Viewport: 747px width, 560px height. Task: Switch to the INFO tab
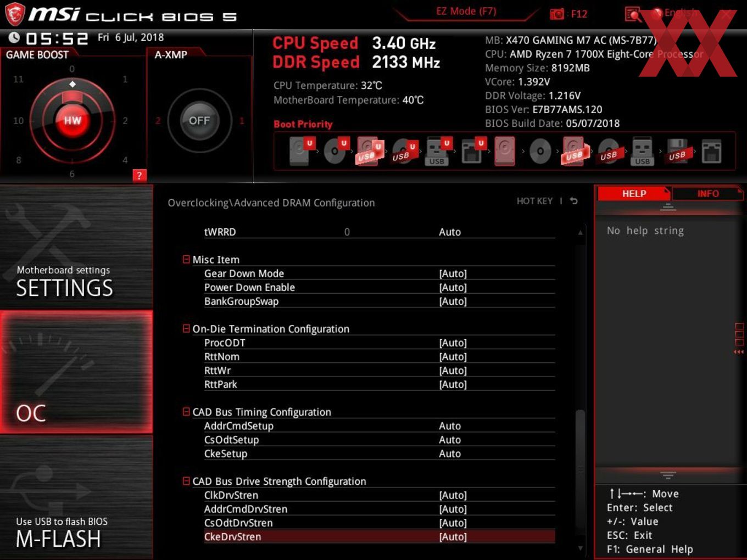click(707, 193)
